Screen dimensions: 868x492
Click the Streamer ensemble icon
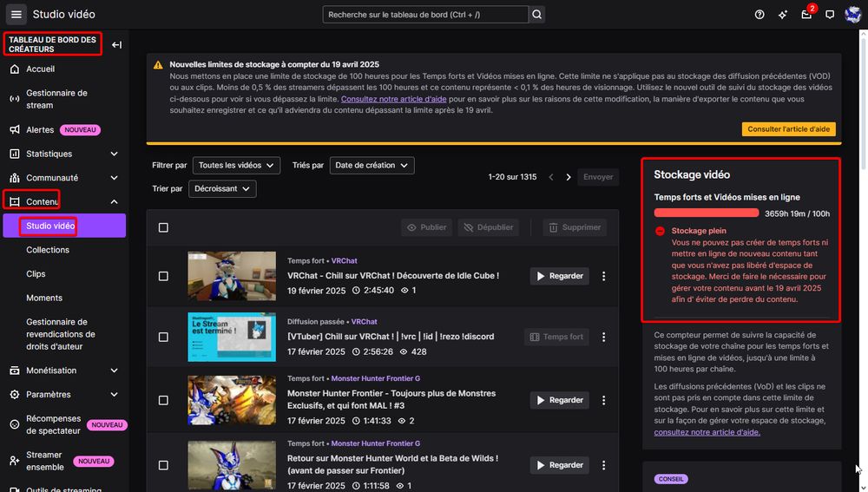pos(15,461)
